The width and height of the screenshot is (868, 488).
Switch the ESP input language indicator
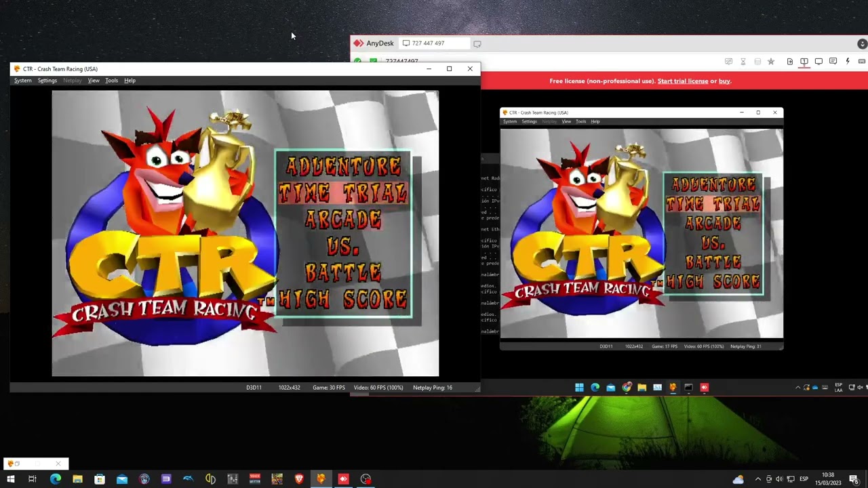point(804,479)
